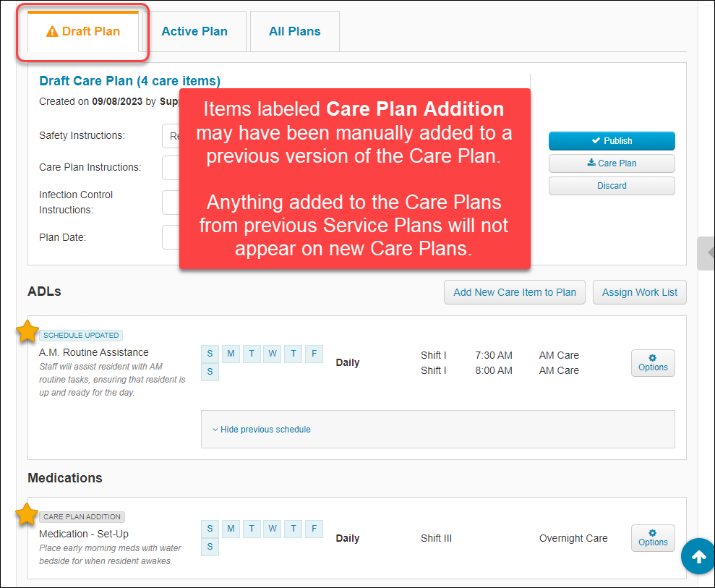Open the Safety Instructions field
This screenshot has width=715, height=588.
tap(171, 136)
